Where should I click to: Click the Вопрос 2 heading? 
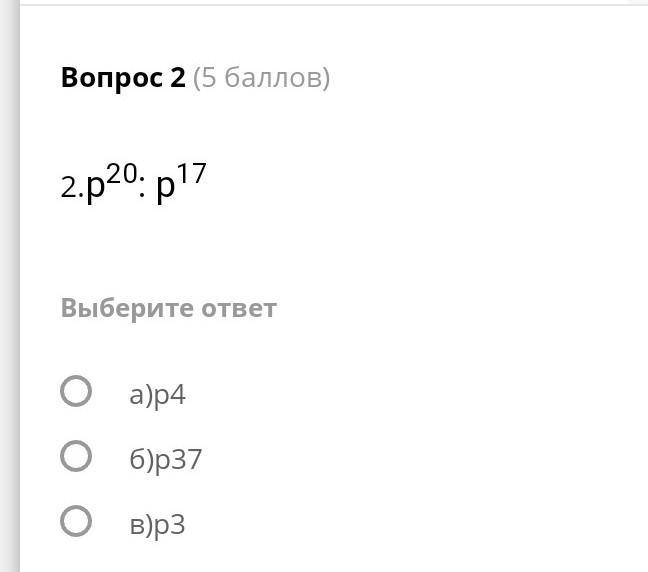tap(123, 78)
